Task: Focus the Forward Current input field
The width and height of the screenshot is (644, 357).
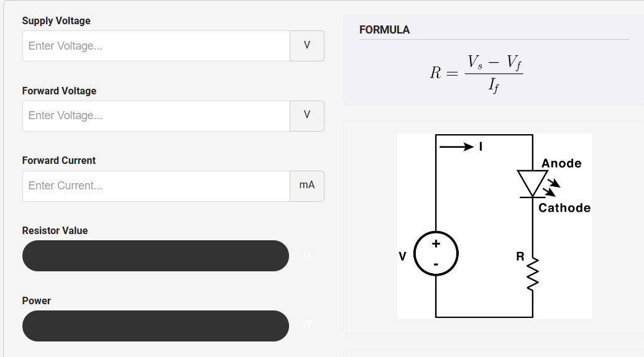Action: pos(156,186)
